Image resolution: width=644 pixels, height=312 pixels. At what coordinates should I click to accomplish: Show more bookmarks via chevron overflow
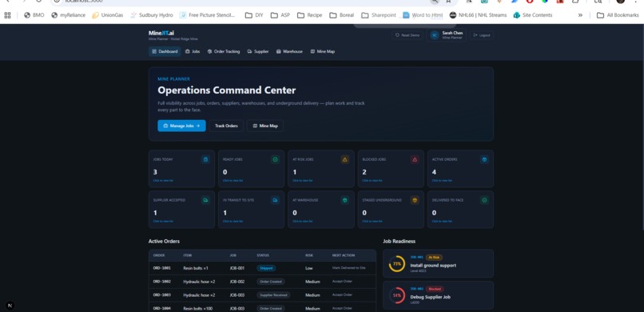[x=580, y=15]
